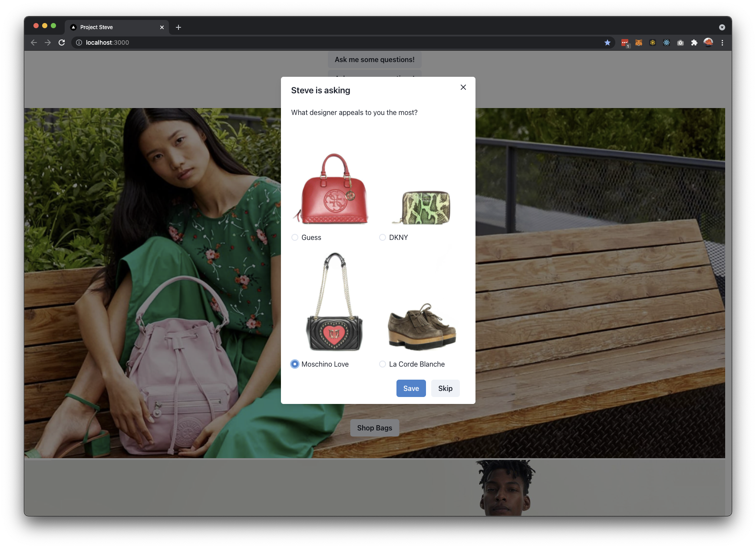Select the Guess radio button
756x548 pixels.
[294, 237]
